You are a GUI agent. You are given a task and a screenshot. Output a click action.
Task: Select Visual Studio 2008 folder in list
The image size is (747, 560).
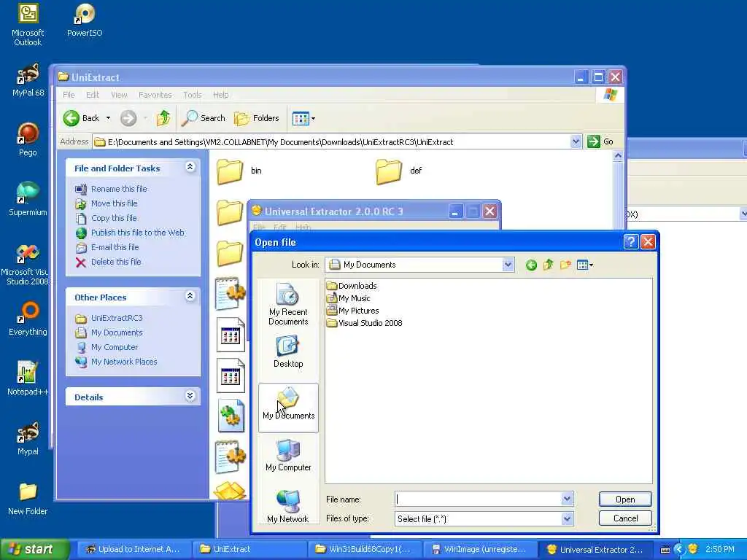[365, 323]
